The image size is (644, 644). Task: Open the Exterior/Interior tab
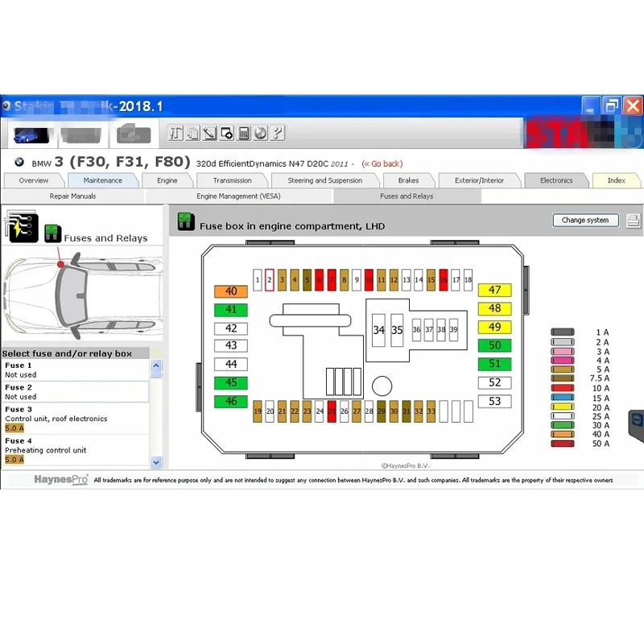click(479, 180)
